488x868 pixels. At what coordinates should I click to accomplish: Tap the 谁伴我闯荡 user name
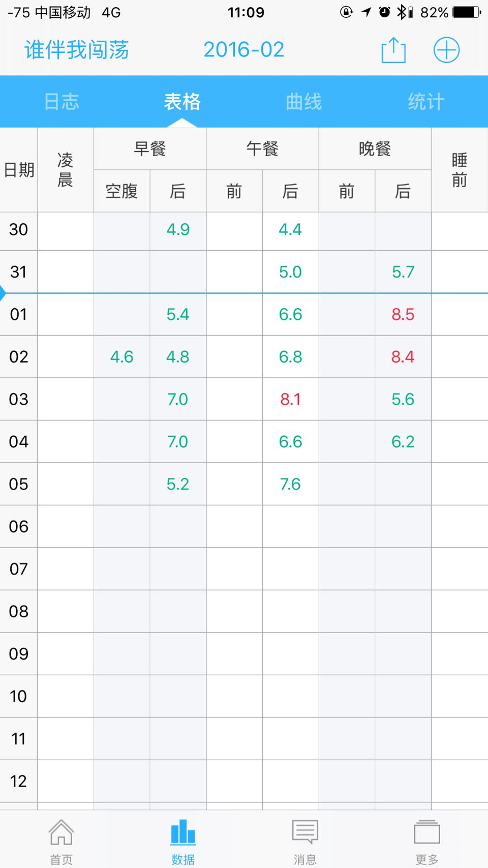coord(77,50)
